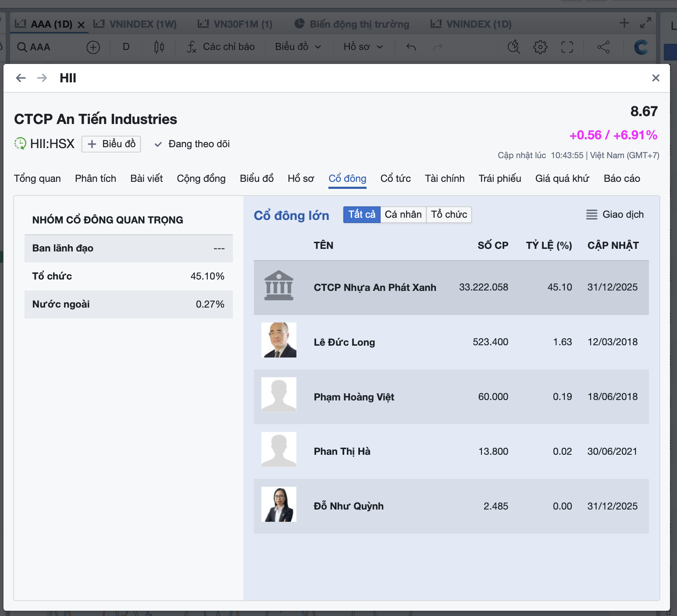Select the Nước ngoài 0.27% row

(128, 304)
